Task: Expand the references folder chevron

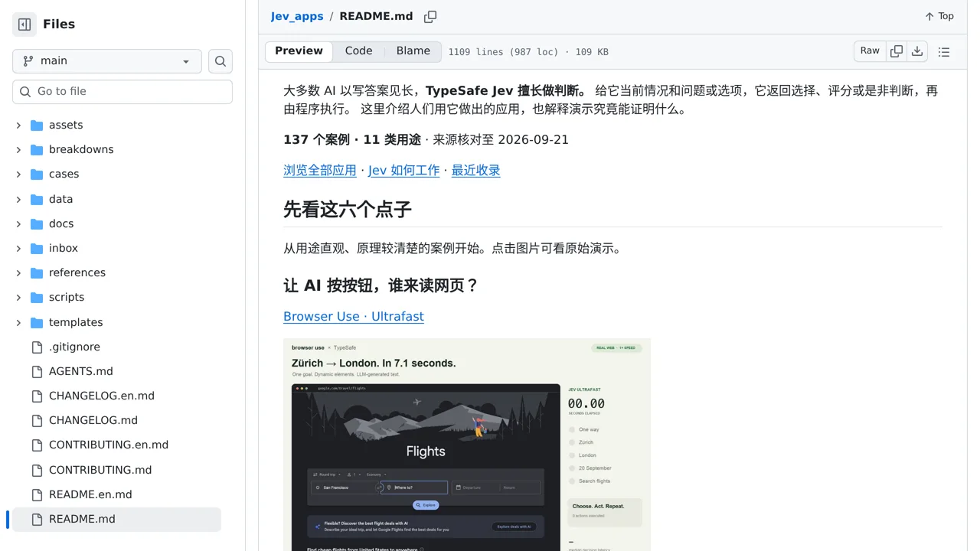Action: pyautogui.click(x=18, y=272)
